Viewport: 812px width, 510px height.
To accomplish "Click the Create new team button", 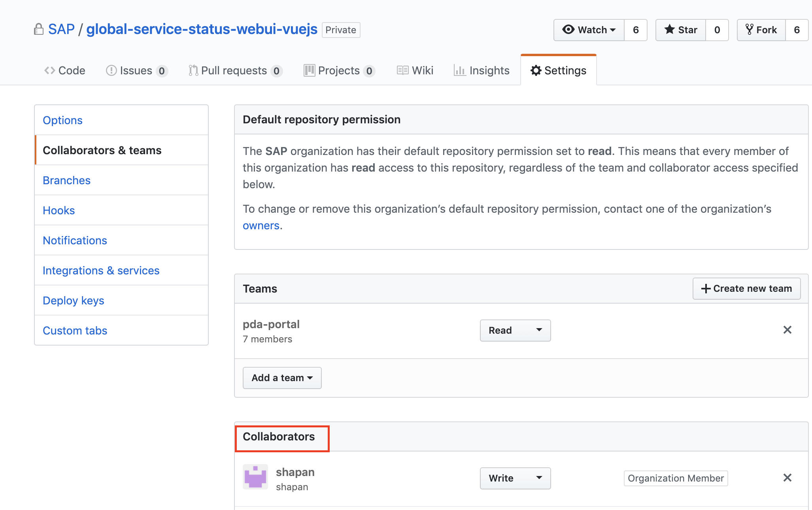I will point(746,289).
